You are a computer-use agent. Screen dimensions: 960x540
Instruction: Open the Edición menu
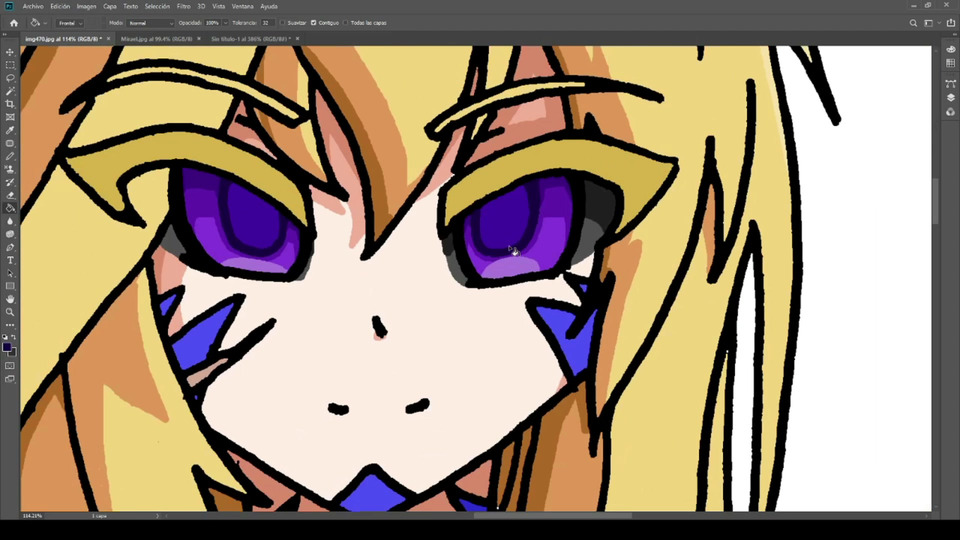point(60,6)
